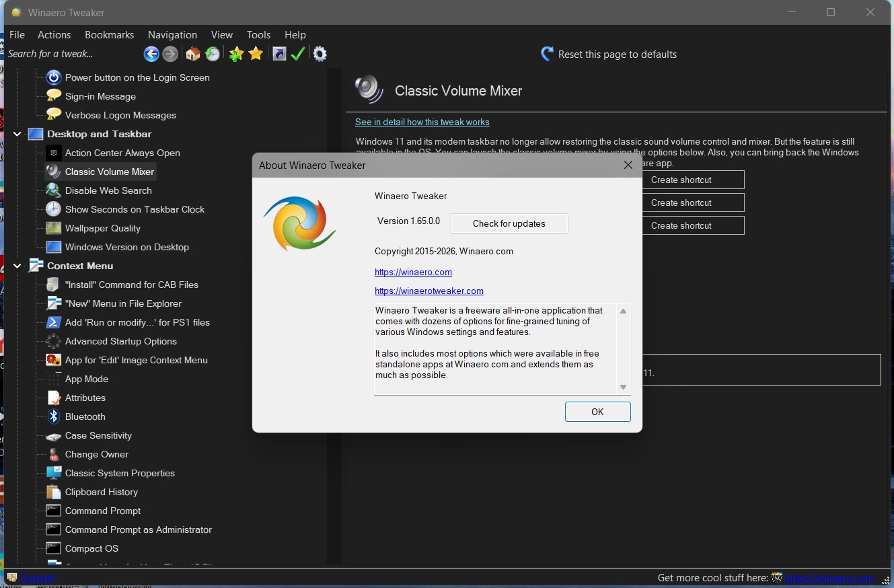
Task: Click the green checkmark toolbar icon
Action: pos(298,54)
